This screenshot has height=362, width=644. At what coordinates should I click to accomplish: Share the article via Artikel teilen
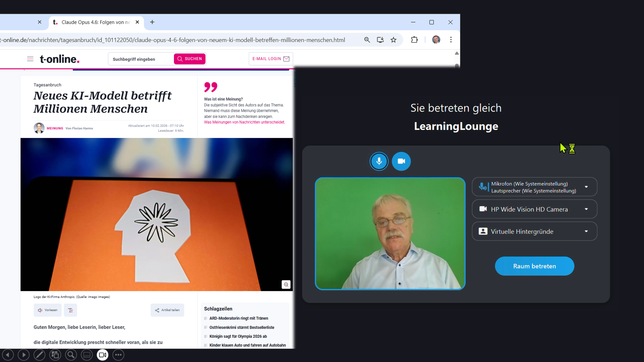tap(167, 310)
